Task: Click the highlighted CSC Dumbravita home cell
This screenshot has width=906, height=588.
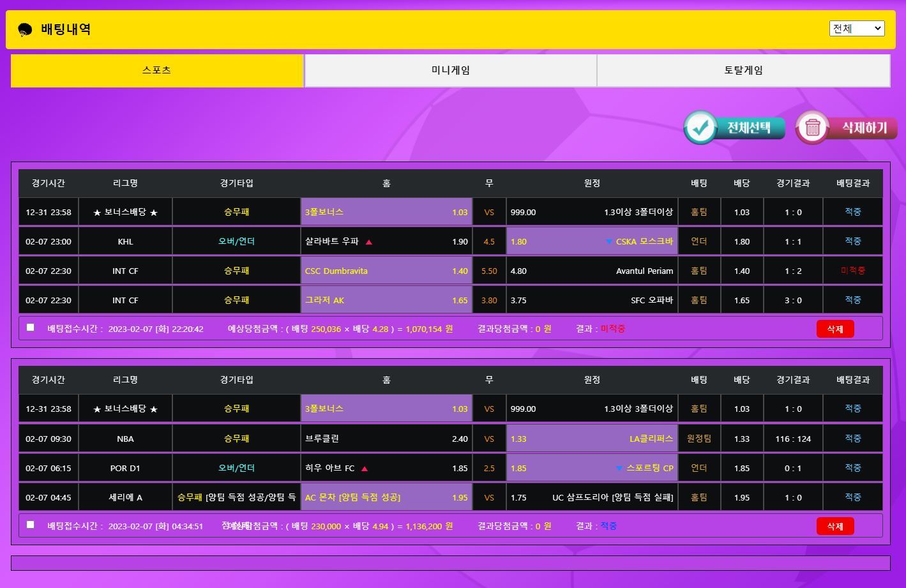Action: 386,271
